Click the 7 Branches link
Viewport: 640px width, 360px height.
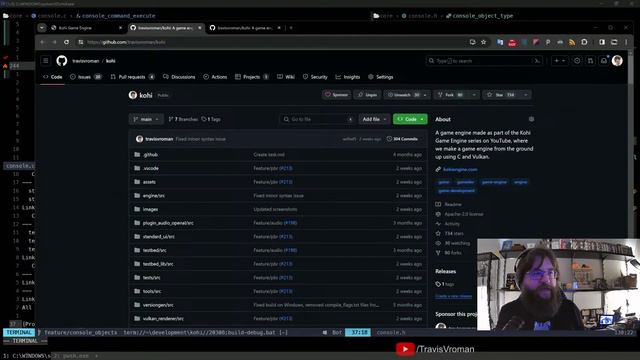(182, 119)
